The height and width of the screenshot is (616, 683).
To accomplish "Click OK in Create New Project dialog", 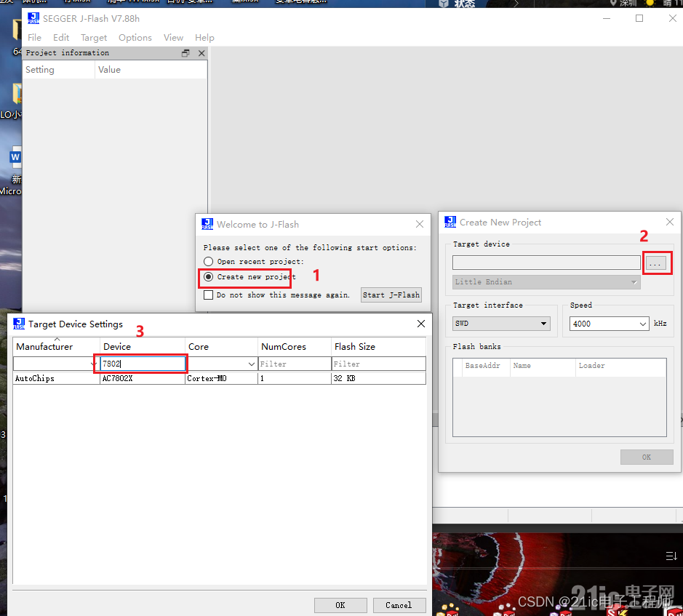I will point(647,457).
